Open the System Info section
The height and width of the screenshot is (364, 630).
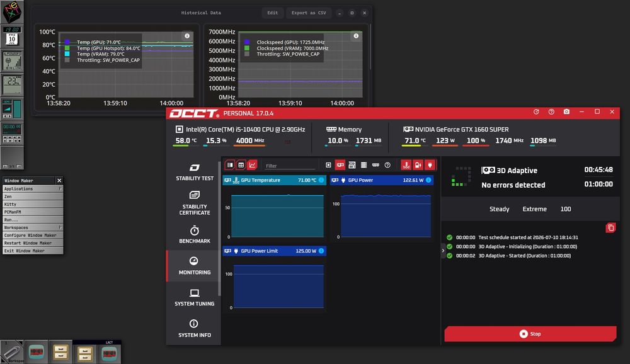(x=195, y=328)
